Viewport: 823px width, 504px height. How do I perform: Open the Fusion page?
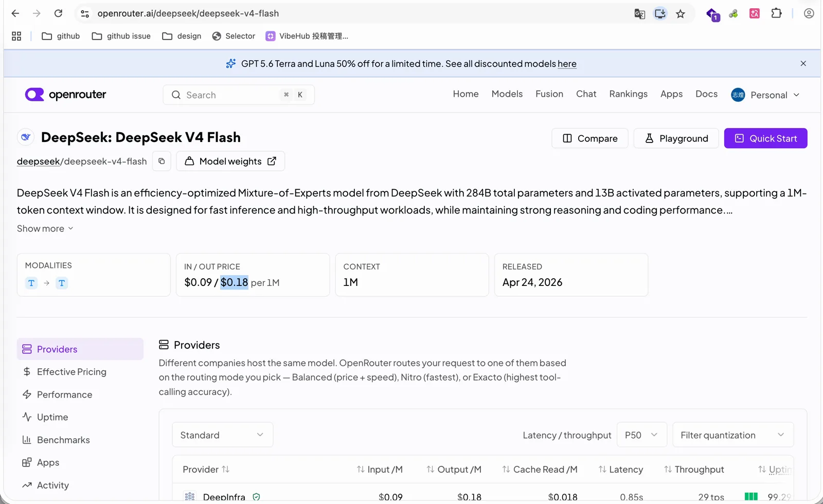549,94
